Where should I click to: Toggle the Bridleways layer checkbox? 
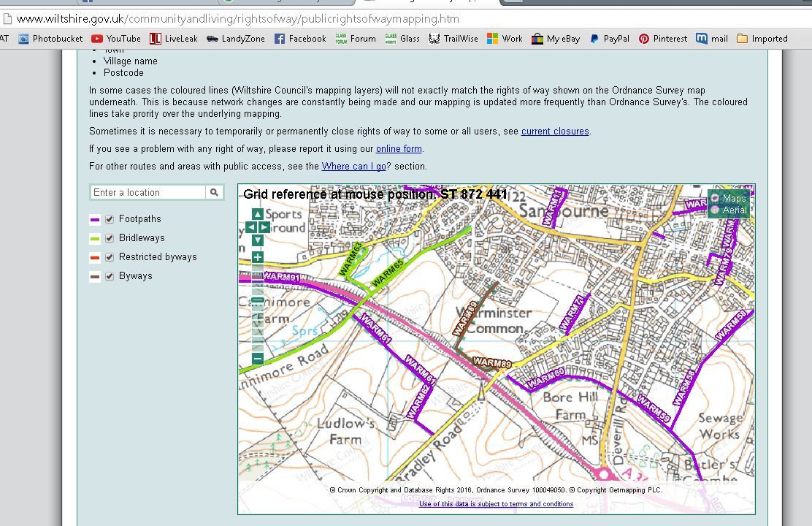[x=110, y=238]
